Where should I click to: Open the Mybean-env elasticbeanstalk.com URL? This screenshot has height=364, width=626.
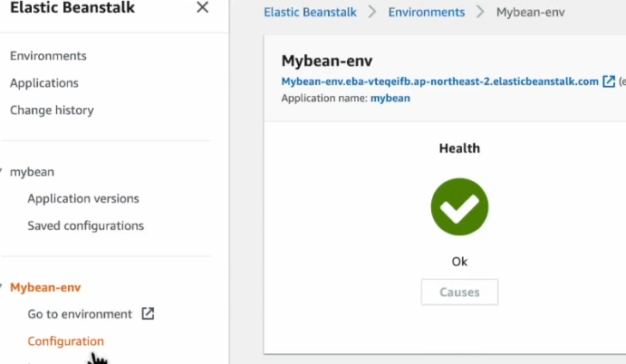[x=440, y=81]
